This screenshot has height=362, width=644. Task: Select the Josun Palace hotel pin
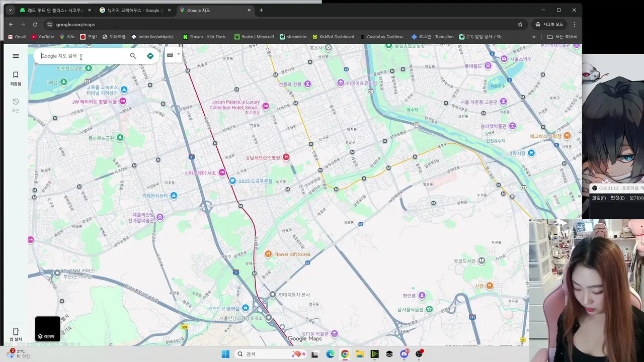(266, 106)
